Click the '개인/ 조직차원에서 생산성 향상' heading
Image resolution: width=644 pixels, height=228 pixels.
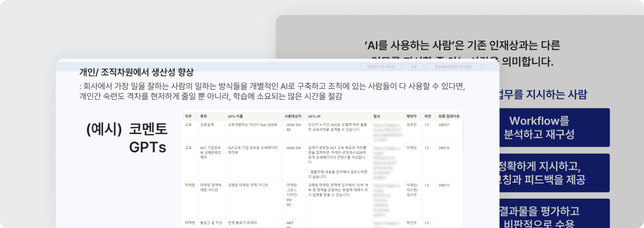pos(136,72)
